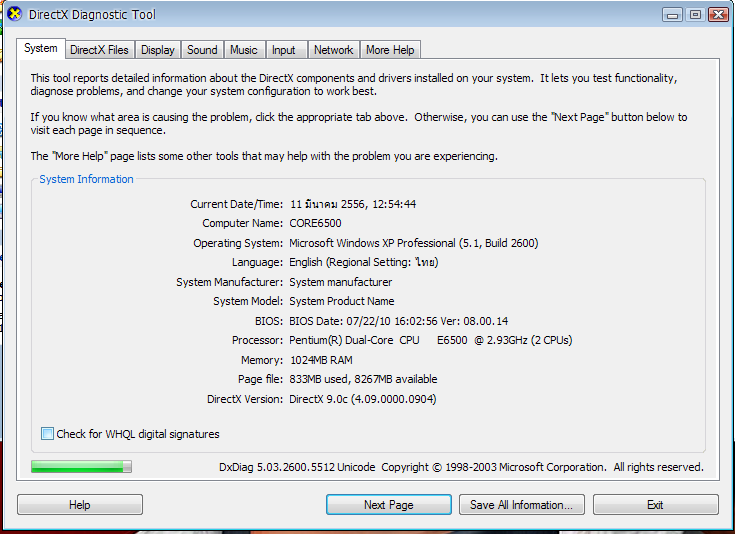This screenshot has width=735, height=534.
Task: Select the Input tab
Action: (284, 50)
